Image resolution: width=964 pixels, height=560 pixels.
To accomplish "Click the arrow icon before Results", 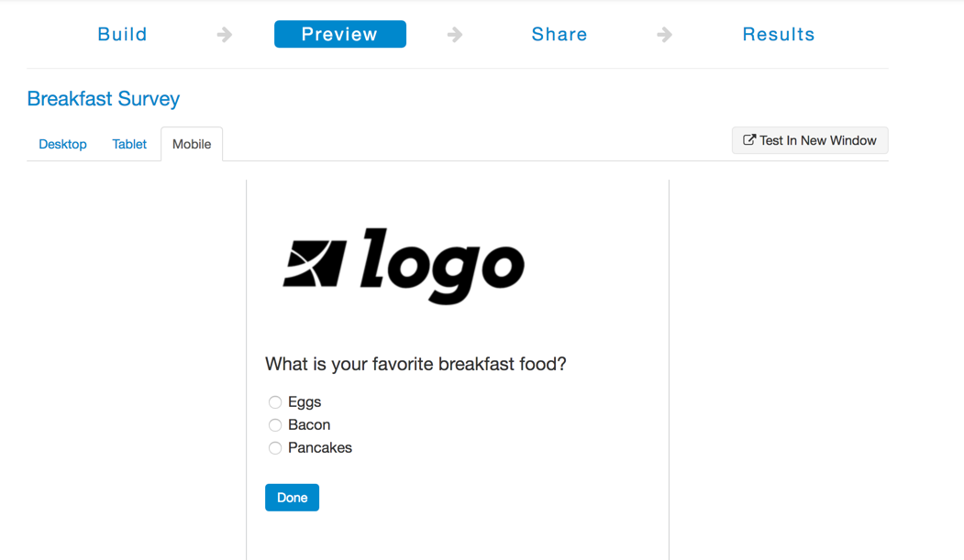I will pos(664,35).
